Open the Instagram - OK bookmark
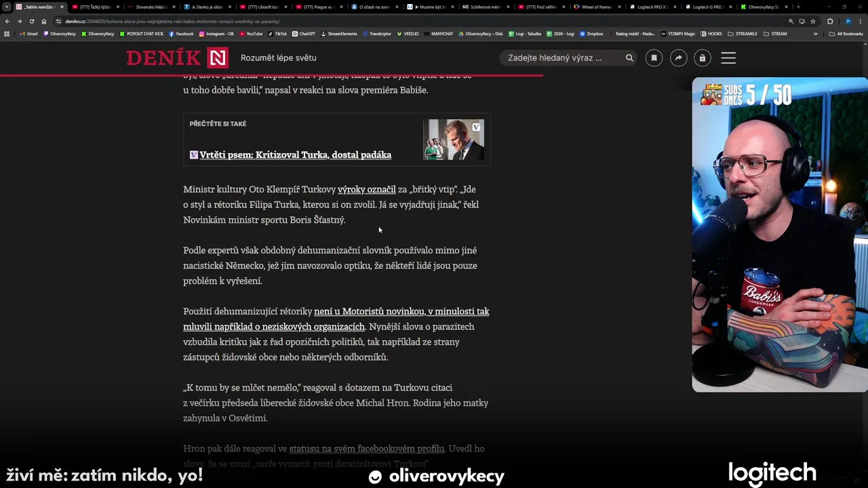 point(216,33)
